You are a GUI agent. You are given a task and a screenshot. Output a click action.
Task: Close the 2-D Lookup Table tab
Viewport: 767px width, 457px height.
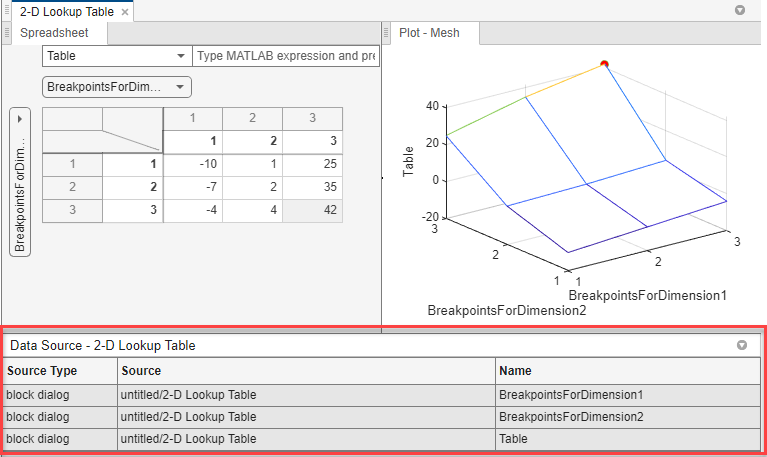[x=124, y=12]
